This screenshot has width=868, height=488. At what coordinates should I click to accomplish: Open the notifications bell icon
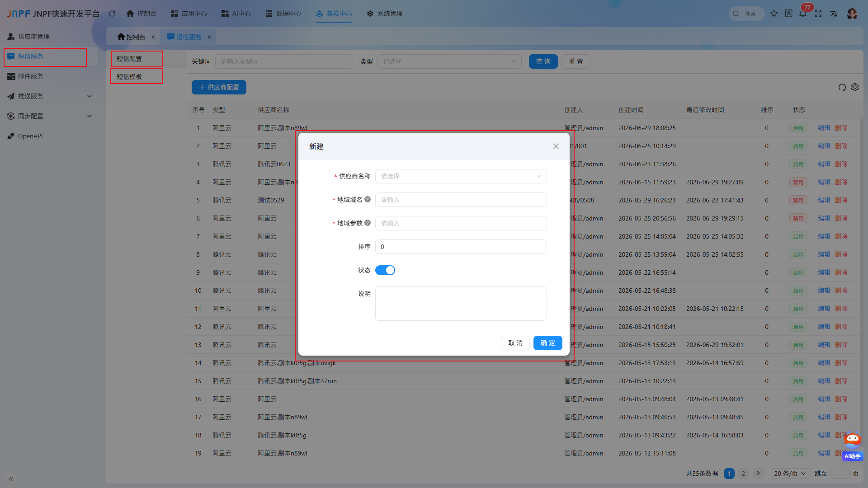coord(803,14)
